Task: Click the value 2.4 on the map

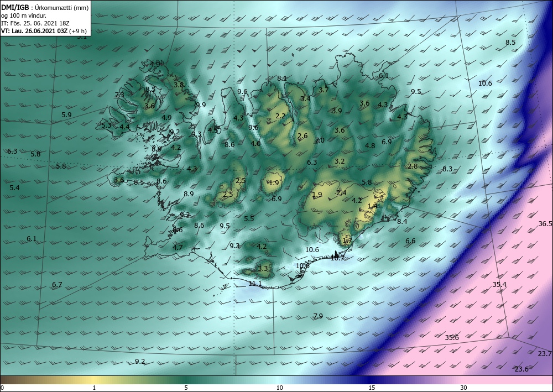Action: (341, 192)
